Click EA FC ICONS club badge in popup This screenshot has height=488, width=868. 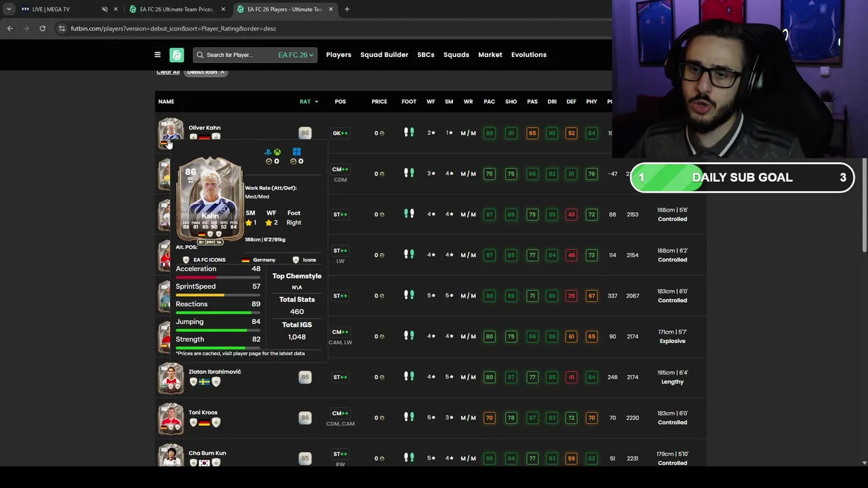186,260
